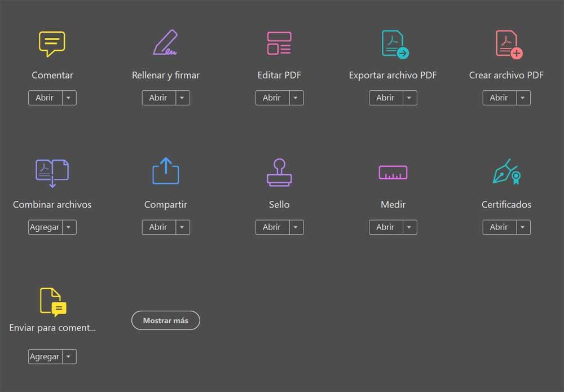Screen dimensions: 564x392
Task: Click the Sello label text
Action: pos(279,205)
